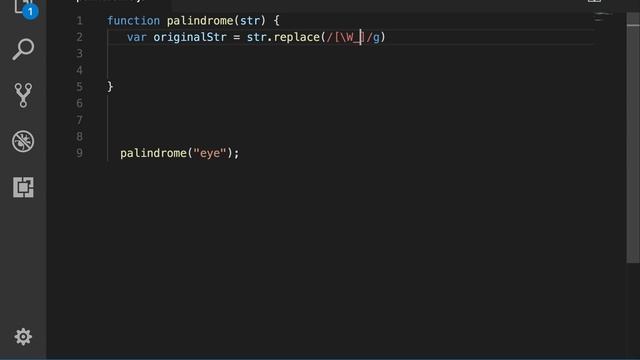Click the minimap preview of the code

point(602,17)
